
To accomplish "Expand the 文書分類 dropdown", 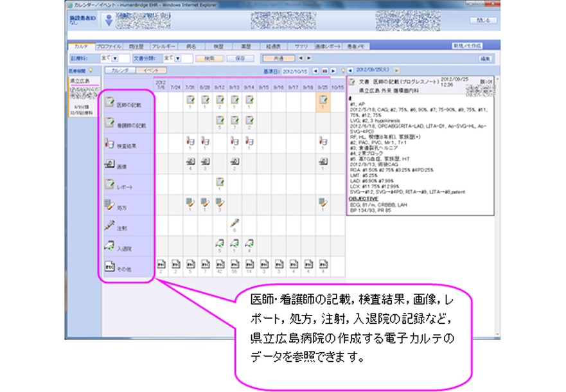I will (178, 58).
